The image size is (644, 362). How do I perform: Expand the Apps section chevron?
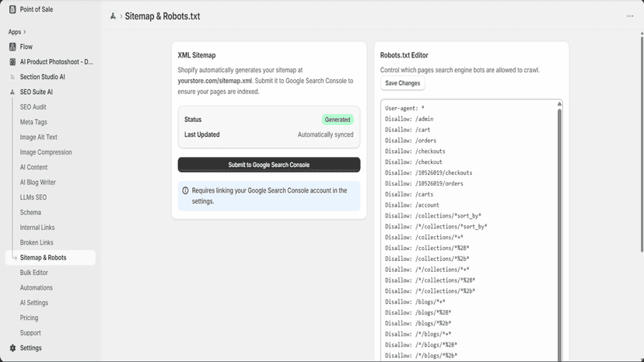tap(25, 32)
